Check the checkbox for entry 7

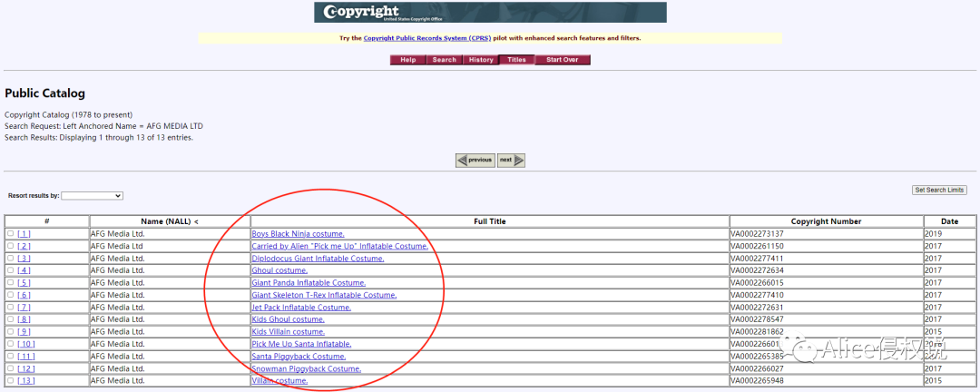click(11, 307)
